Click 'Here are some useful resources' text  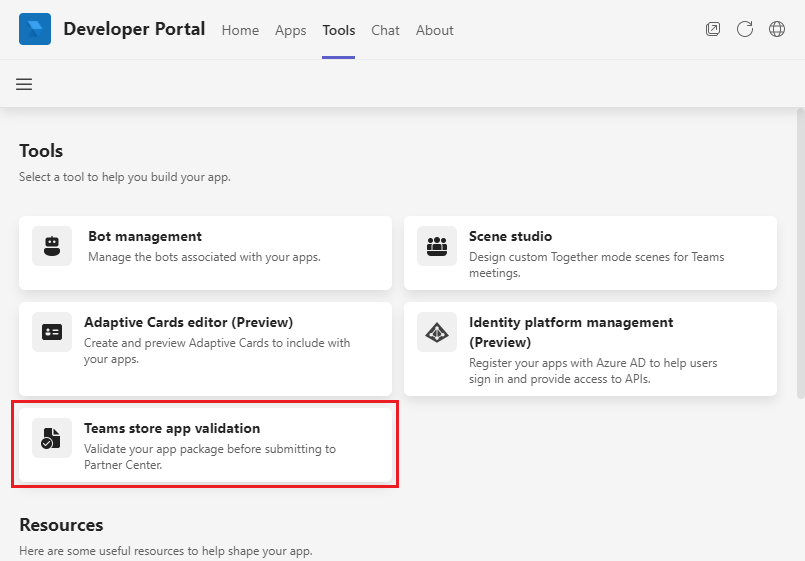pos(165,551)
